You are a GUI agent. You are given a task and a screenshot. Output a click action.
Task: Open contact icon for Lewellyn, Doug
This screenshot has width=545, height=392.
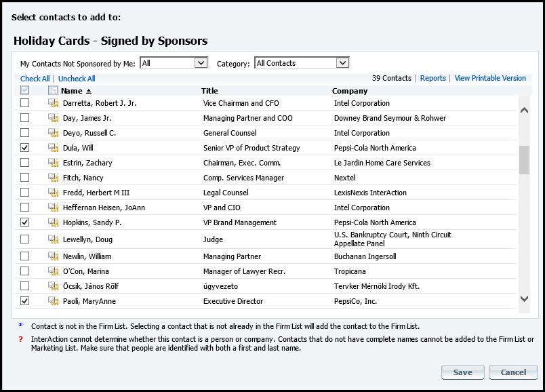[x=53, y=239]
